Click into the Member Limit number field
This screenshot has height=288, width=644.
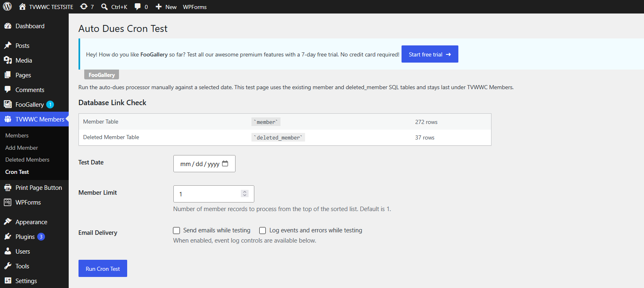213,194
